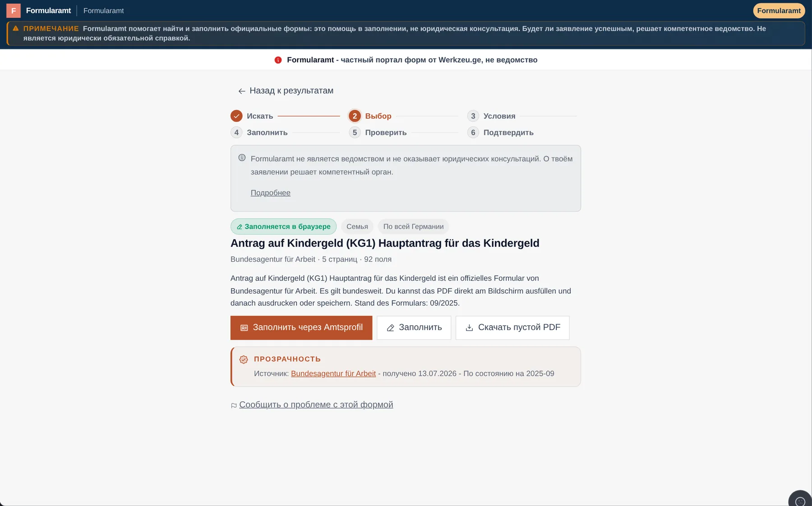
Task: Click the outlined Заполнить button
Action: click(414, 328)
